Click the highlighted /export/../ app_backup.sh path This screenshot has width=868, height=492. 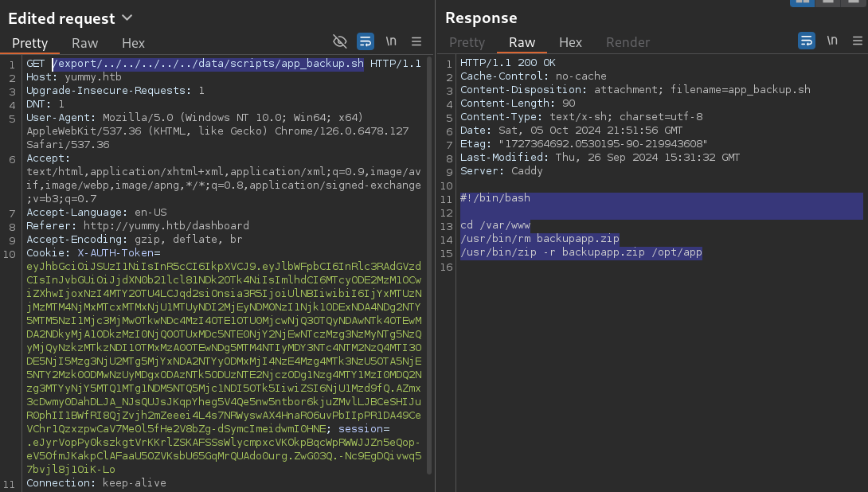(x=208, y=64)
